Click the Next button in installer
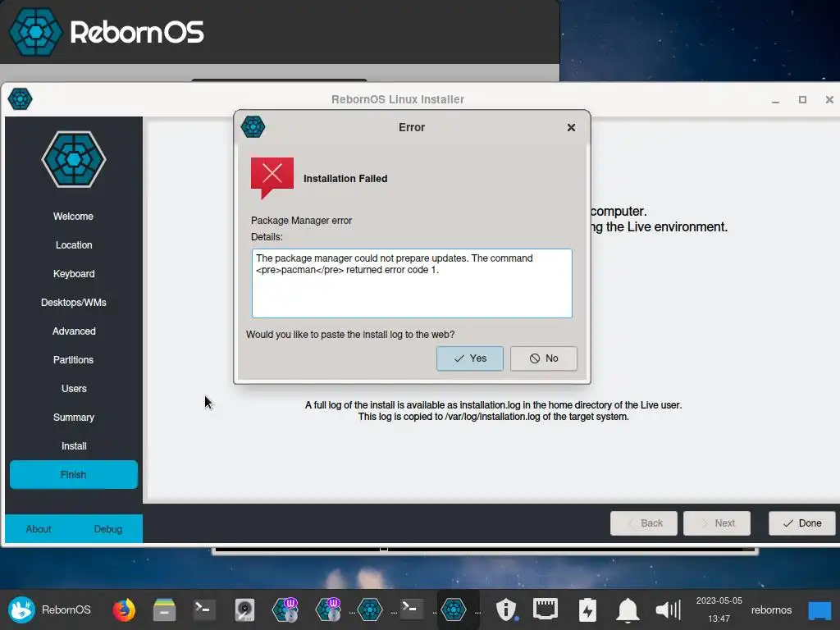Viewport: 840px width, 630px height. pos(717,523)
